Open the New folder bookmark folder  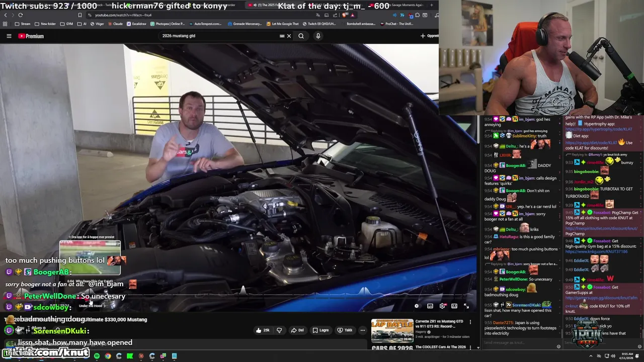[45, 24]
